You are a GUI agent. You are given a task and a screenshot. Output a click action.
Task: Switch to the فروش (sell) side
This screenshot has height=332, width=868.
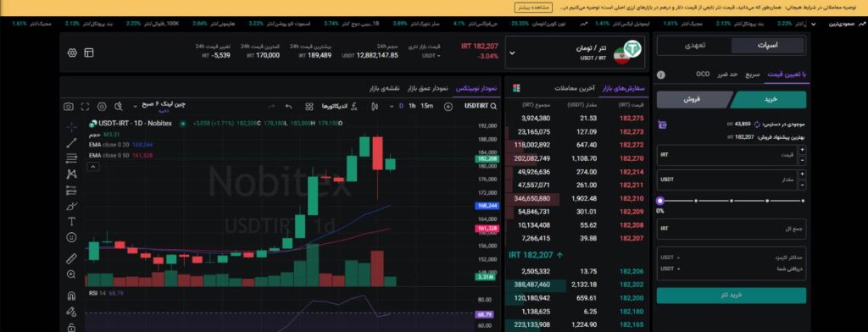pyautogui.click(x=693, y=100)
